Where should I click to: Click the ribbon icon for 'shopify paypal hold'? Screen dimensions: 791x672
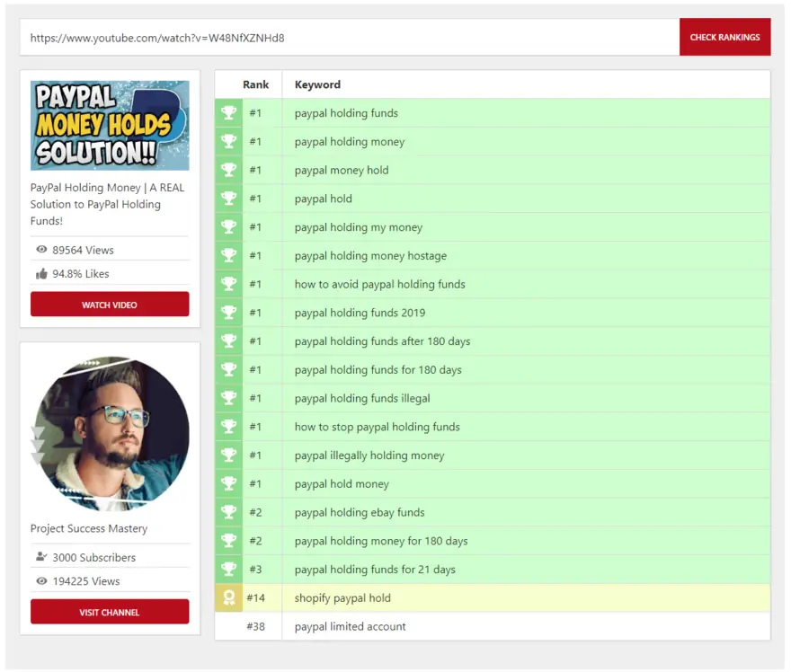tap(228, 597)
